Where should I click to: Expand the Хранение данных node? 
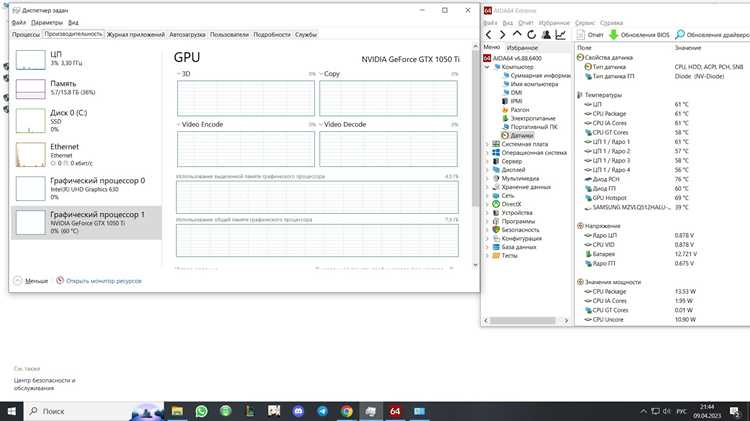(487, 187)
